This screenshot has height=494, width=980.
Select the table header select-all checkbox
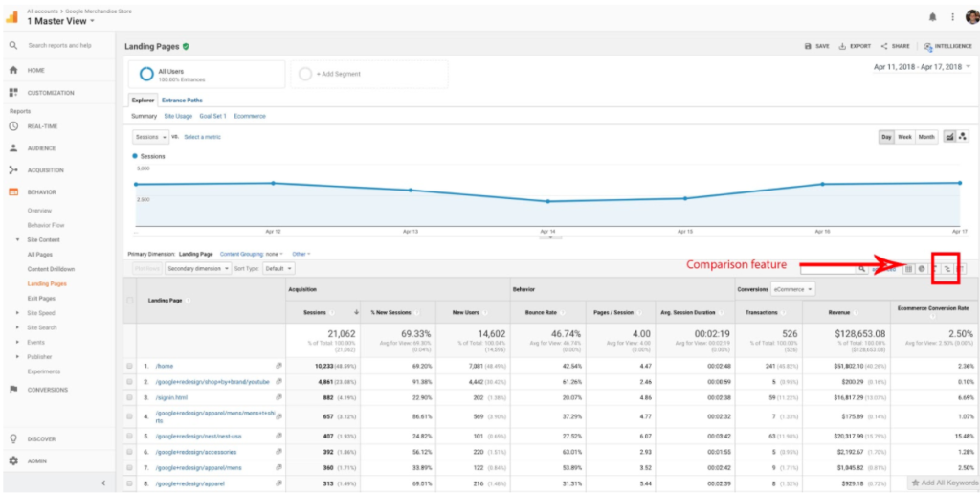pyautogui.click(x=130, y=301)
